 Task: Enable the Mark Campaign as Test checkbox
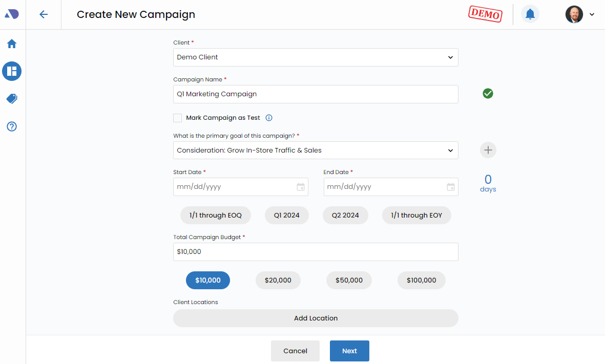[x=178, y=118]
